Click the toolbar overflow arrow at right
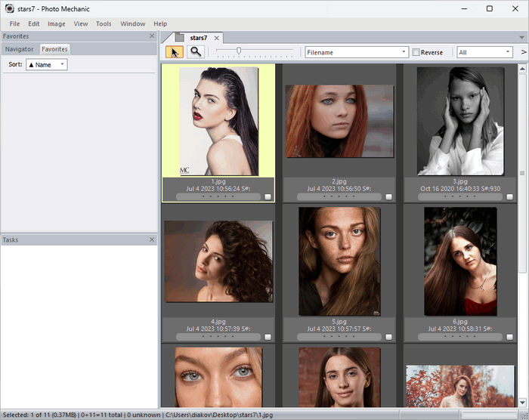Viewport: 529px width, 420px height. click(524, 52)
